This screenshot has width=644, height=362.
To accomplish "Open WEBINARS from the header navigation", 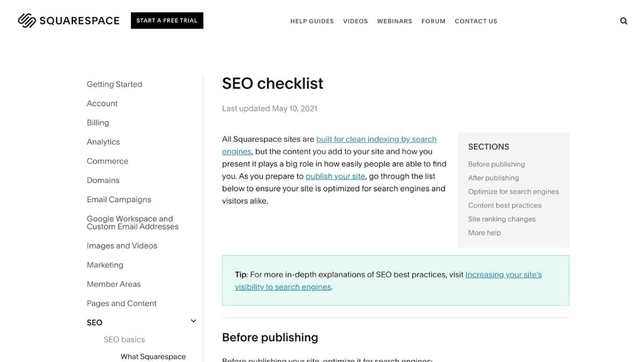I will [394, 20].
